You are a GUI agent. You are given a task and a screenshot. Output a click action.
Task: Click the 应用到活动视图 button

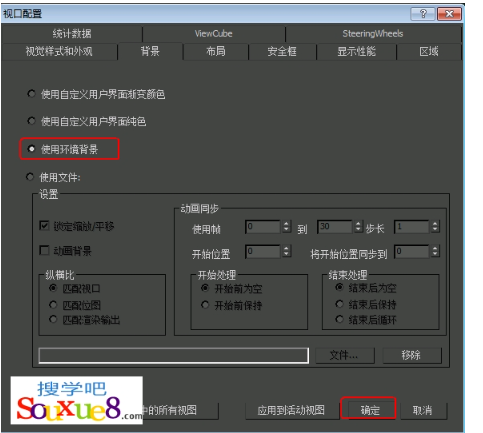point(291,410)
